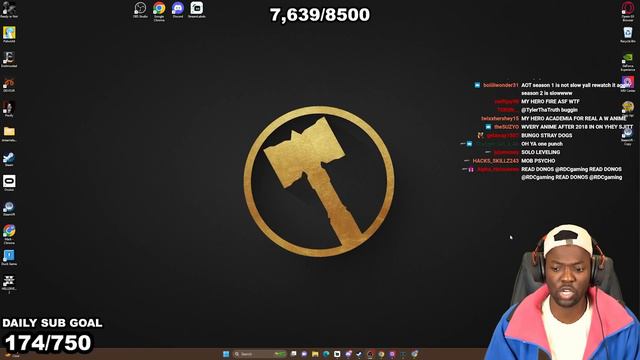
Task: Click chat message "SOLO LEVELING"
Action: click(540, 152)
